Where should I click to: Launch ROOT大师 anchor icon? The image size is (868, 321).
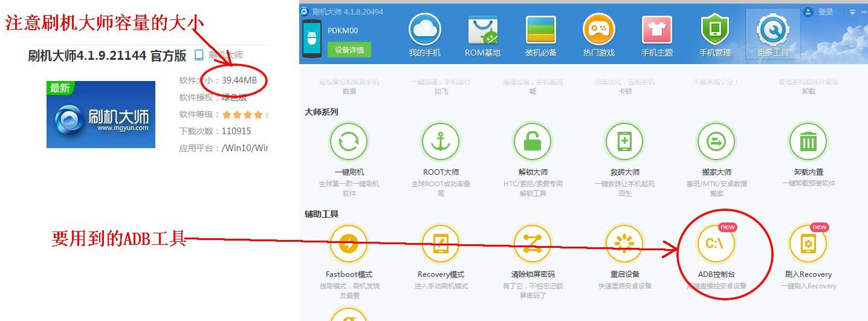tap(441, 142)
